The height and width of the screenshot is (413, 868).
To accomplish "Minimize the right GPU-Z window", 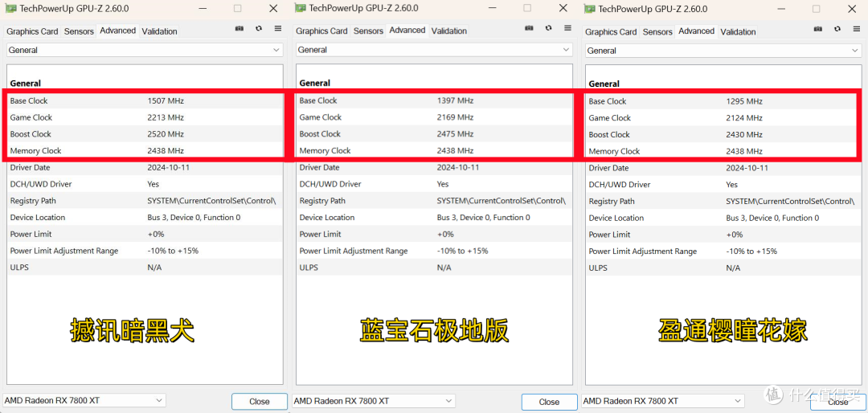I will tap(782, 9).
